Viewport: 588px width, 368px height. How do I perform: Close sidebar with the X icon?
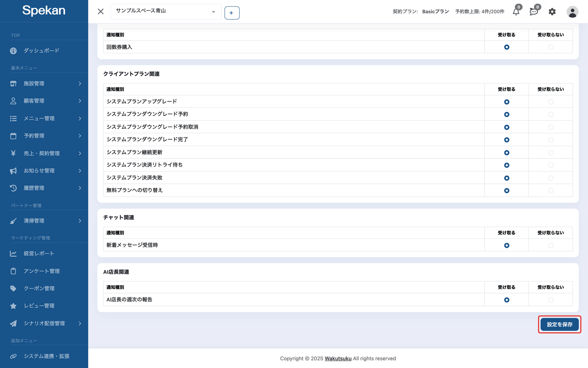(101, 11)
